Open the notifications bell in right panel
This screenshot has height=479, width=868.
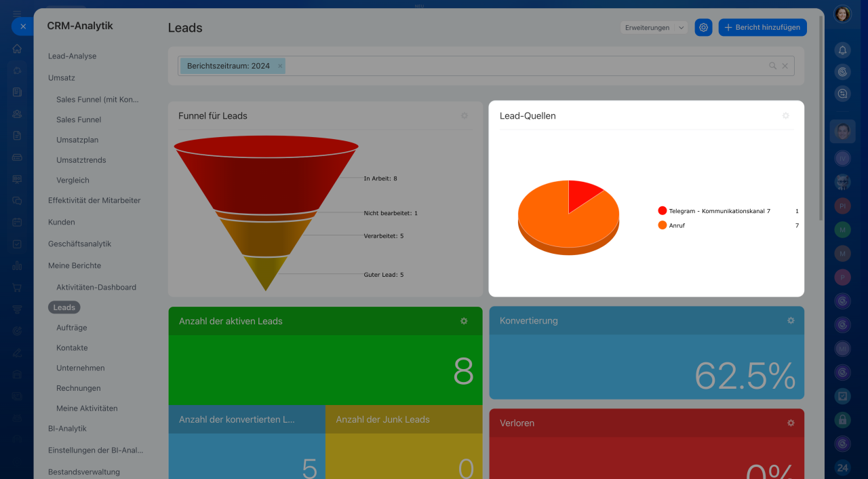click(842, 50)
